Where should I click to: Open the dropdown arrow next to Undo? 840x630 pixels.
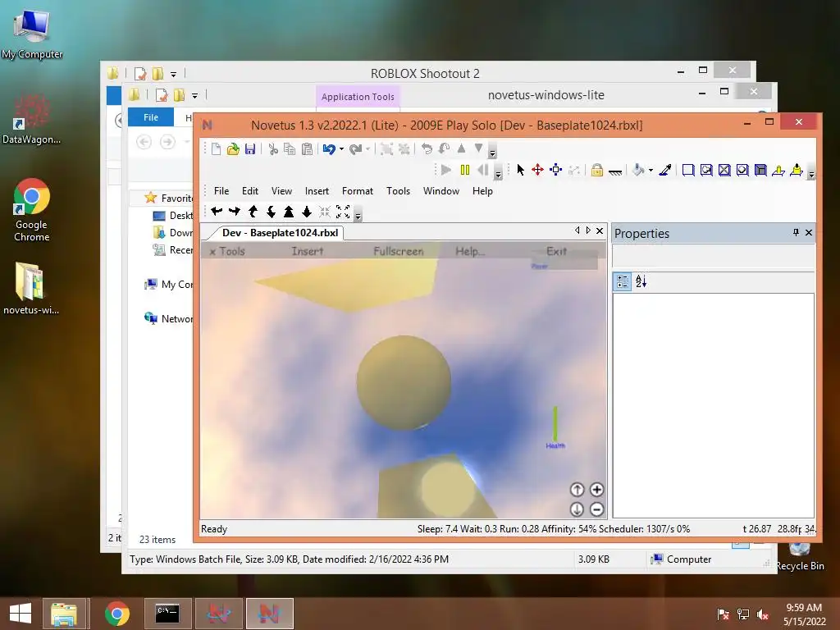(341, 149)
